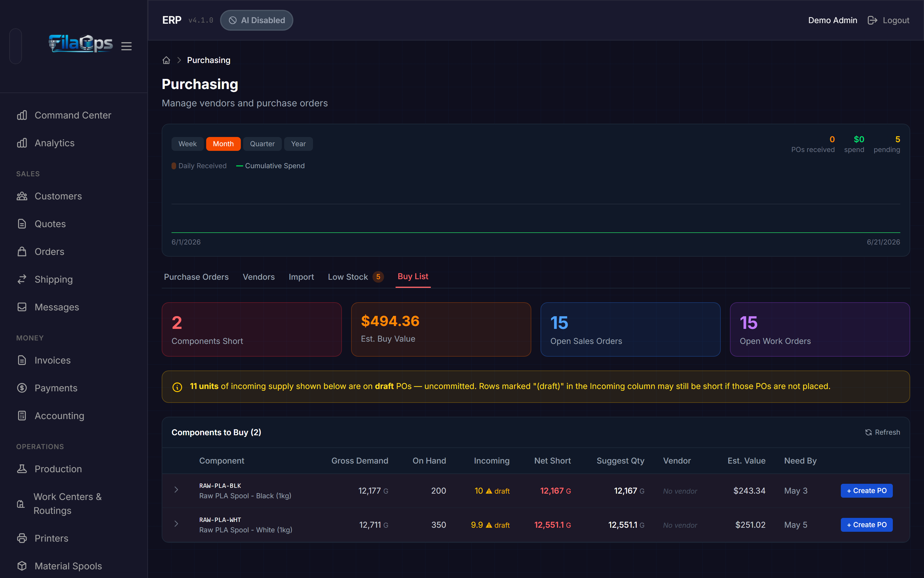Click the Suggest Qty column header

[x=621, y=461]
